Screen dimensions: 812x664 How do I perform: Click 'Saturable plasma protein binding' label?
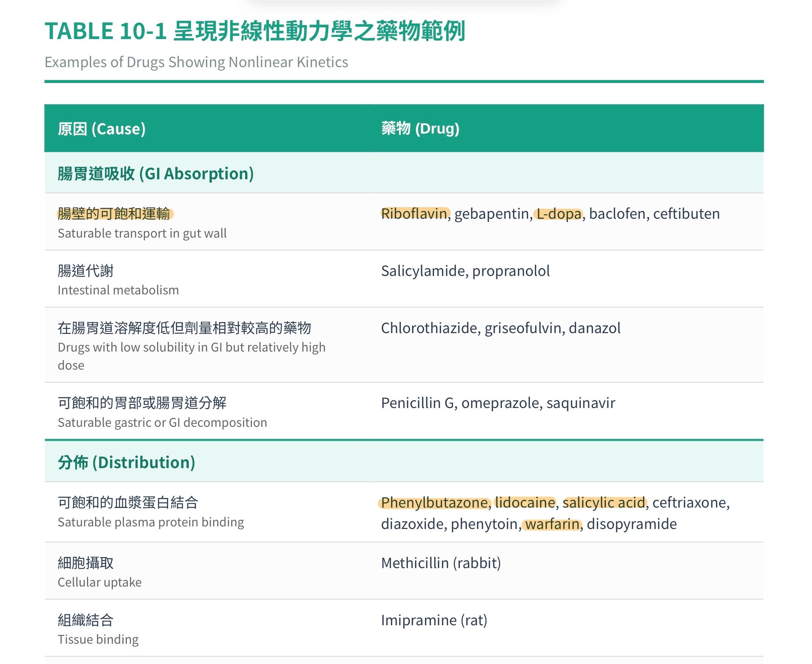click(150, 522)
